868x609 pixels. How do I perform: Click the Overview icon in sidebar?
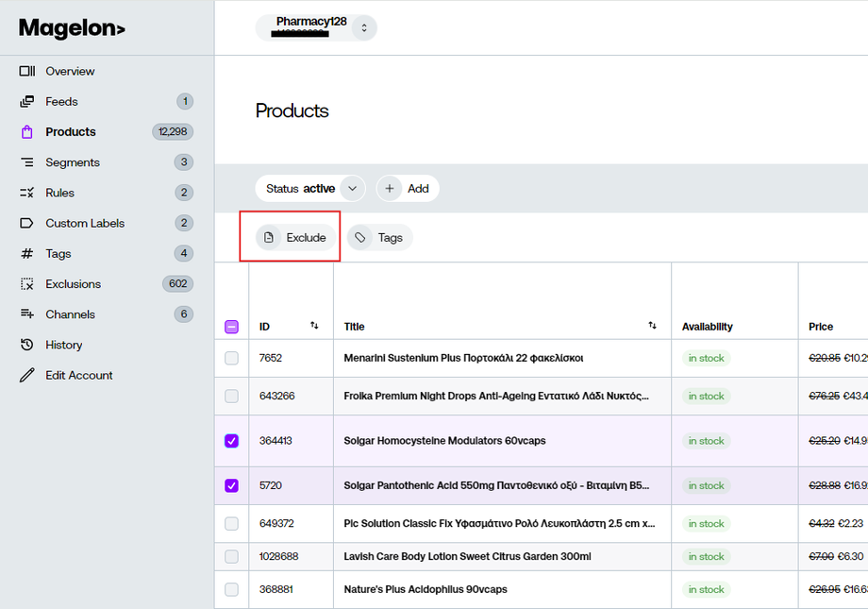[27, 71]
